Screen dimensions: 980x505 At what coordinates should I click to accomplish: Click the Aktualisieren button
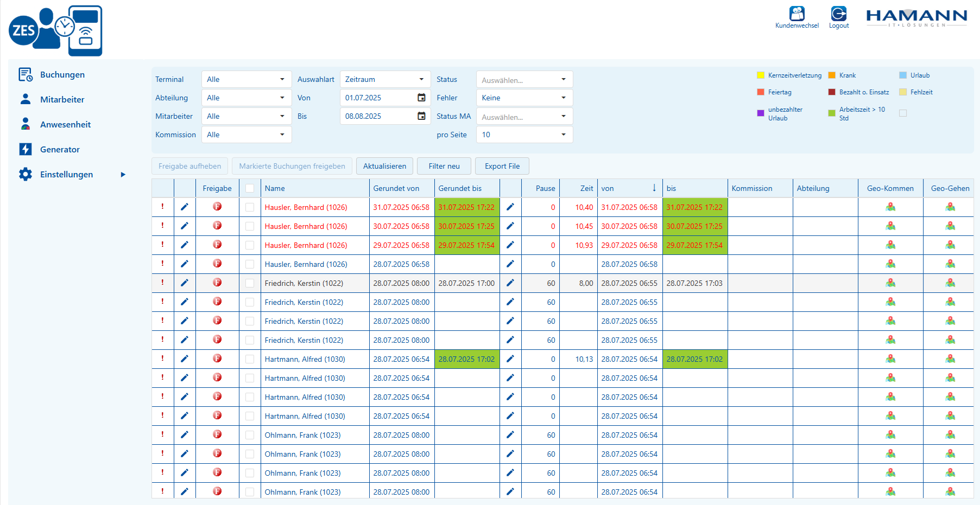[384, 166]
